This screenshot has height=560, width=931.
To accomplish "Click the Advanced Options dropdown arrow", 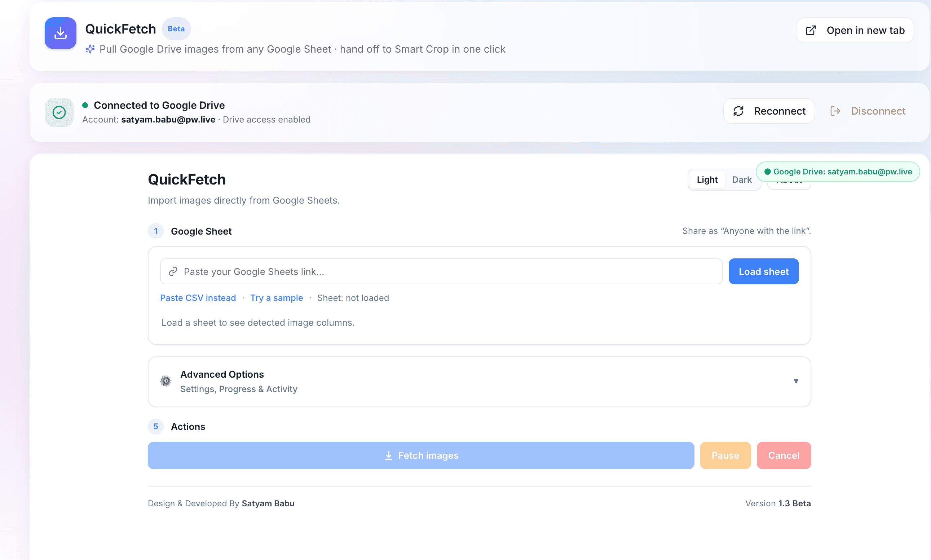I will [796, 381].
